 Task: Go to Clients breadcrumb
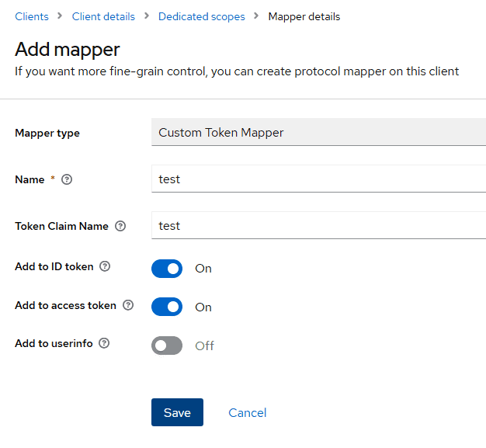click(32, 16)
